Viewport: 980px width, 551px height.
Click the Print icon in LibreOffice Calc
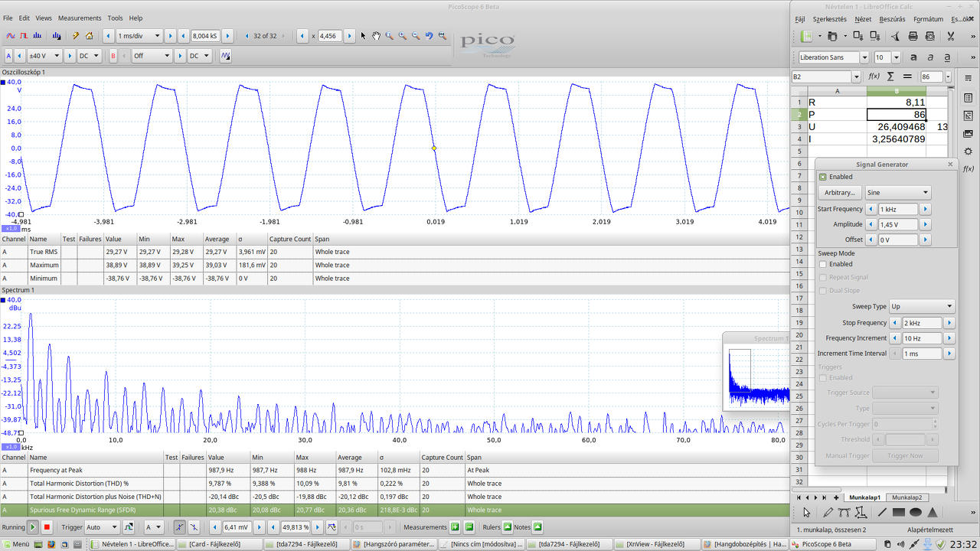click(913, 36)
